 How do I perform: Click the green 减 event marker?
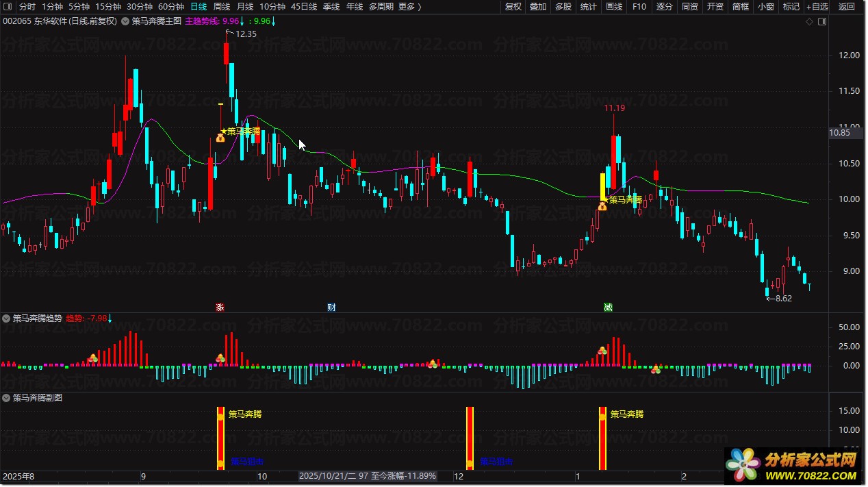(608, 307)
